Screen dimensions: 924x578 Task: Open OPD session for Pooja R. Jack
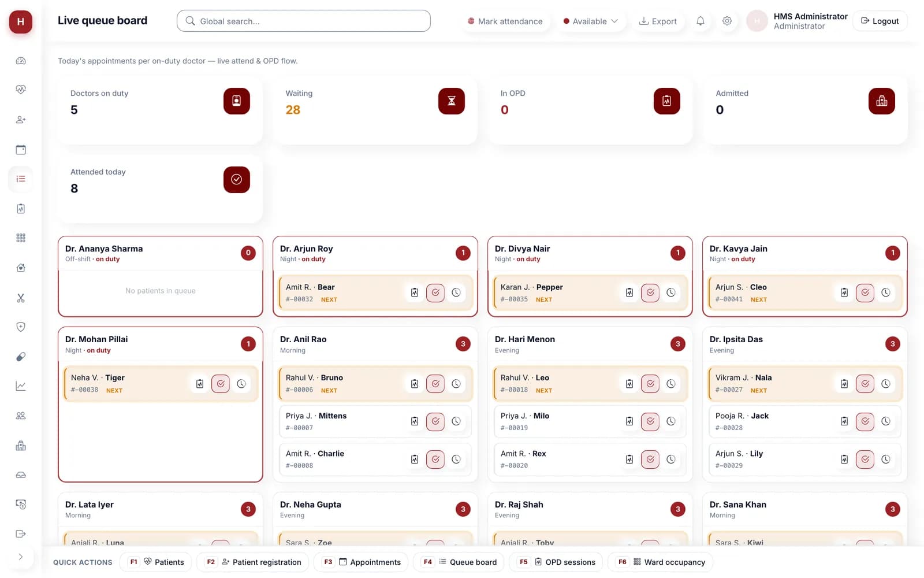point(844,421)
